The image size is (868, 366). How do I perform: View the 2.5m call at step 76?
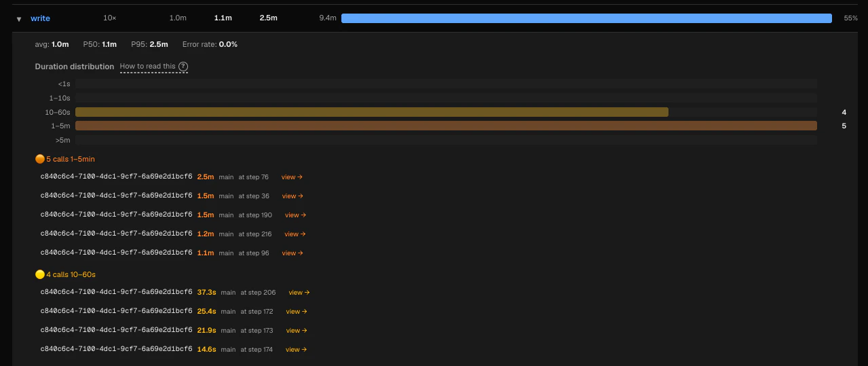(292, 177)
